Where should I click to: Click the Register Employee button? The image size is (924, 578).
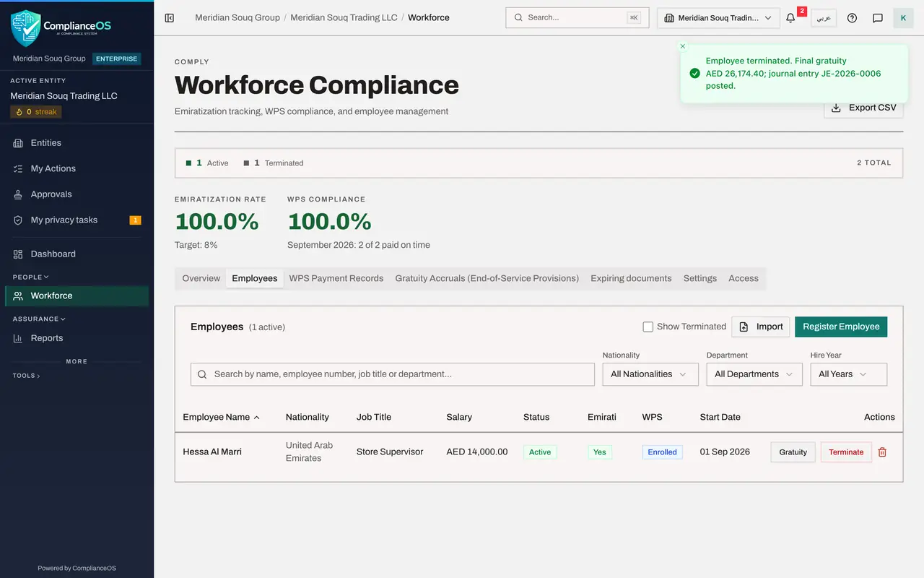841,327
